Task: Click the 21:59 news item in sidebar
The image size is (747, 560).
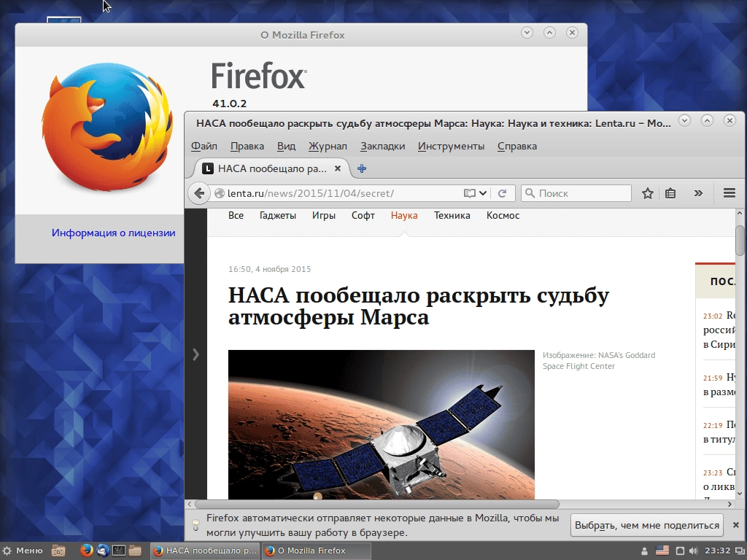Action: tap(719, 385)
